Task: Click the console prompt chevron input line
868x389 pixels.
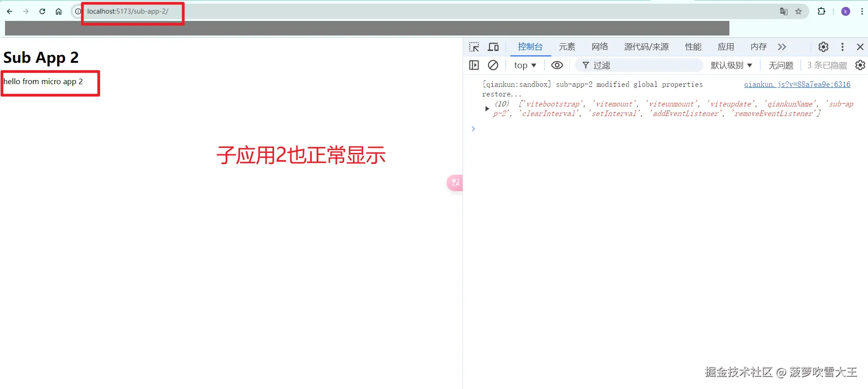Action: (x=473, y=129)
